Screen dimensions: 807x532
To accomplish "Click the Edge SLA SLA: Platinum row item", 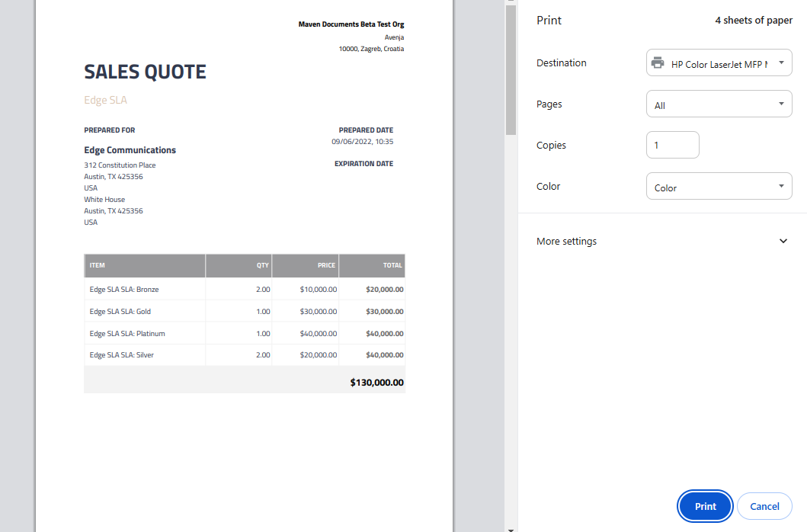I will click(x=127, y=334).
